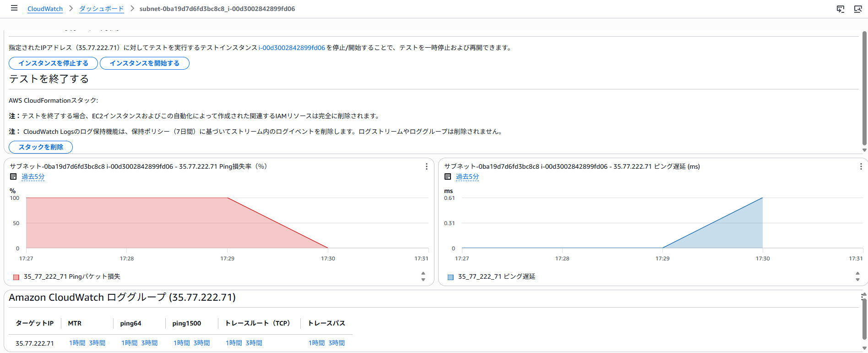Click target IP cell 35.77.222.71
This screenshot has height=353, width=868.
coord(35,343)
